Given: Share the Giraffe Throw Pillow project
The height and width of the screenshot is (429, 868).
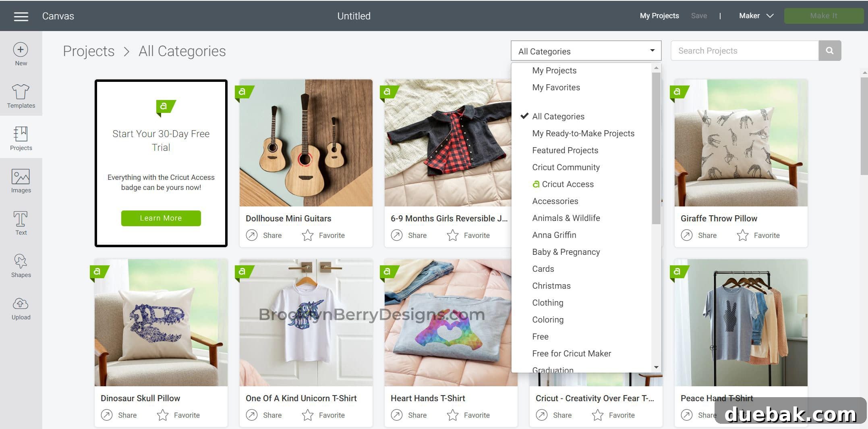Looking at the screenshot, I should click(699, 235).
